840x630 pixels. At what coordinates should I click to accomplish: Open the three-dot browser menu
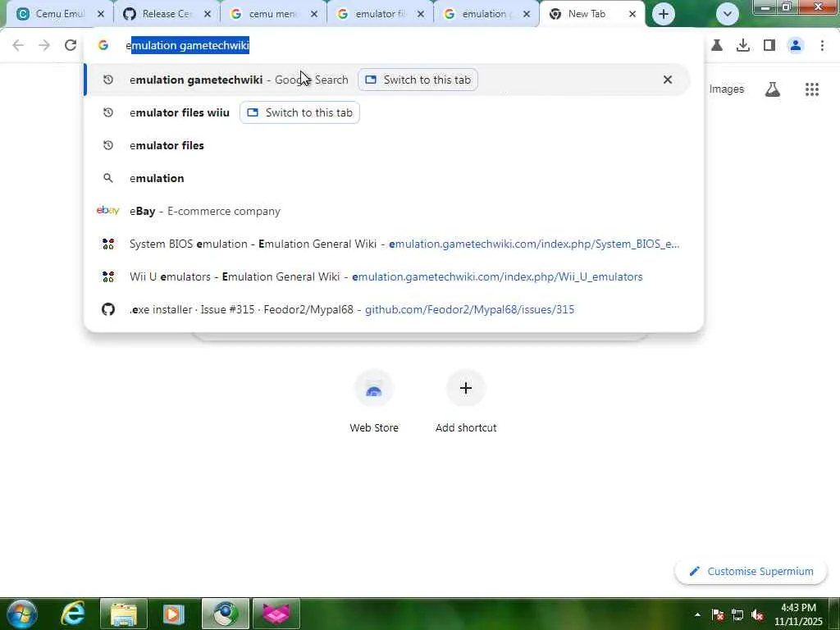822,46
